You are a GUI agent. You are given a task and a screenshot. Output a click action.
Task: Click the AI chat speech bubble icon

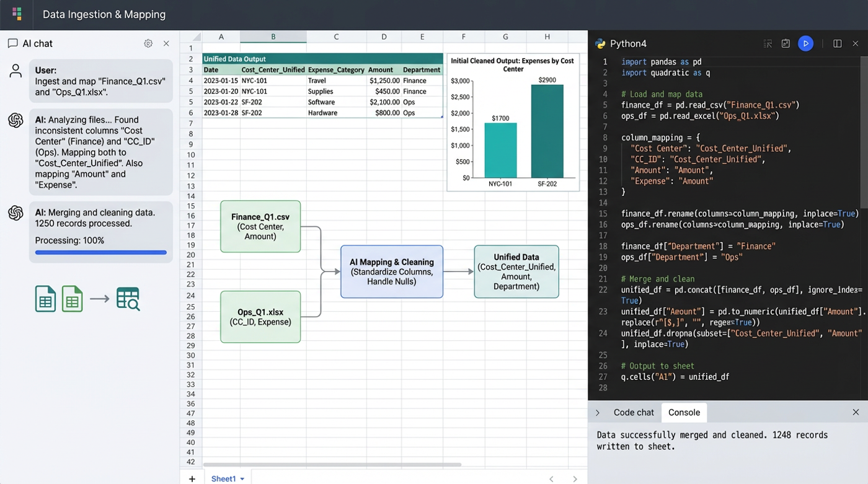click(12, 43)
